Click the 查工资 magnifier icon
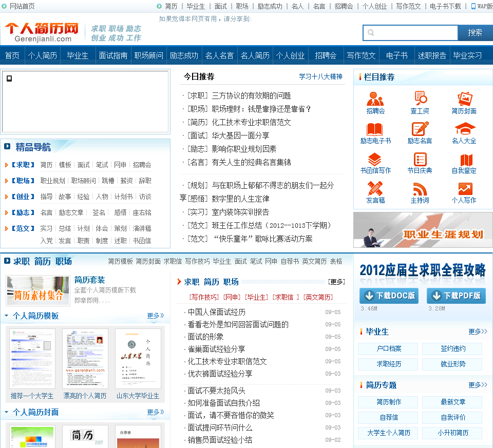 (x=420, y=99)
